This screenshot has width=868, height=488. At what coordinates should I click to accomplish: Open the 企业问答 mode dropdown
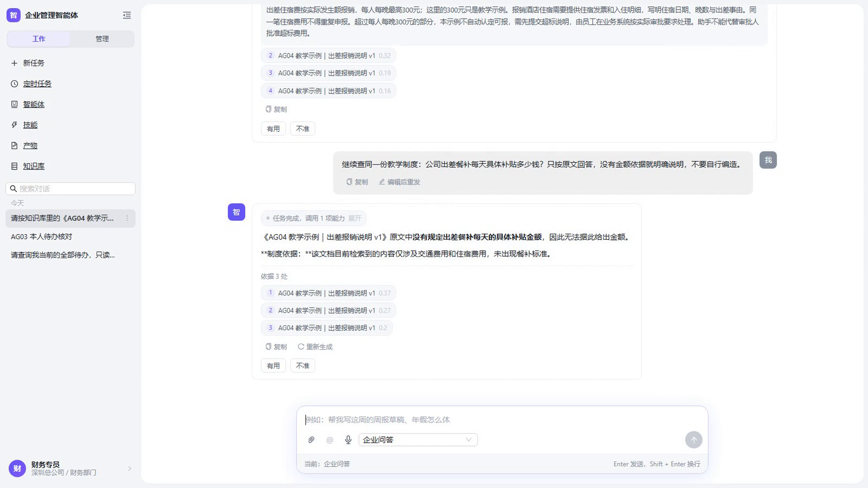click(418, 440)
